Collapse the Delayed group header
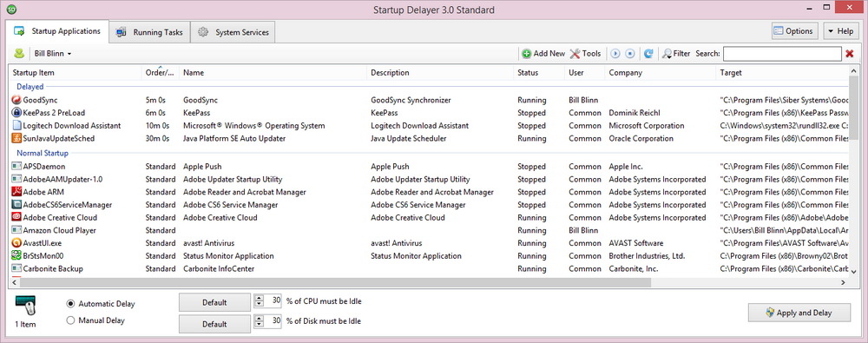This screenshot has width=868, height=343. (x=30, y=87)
